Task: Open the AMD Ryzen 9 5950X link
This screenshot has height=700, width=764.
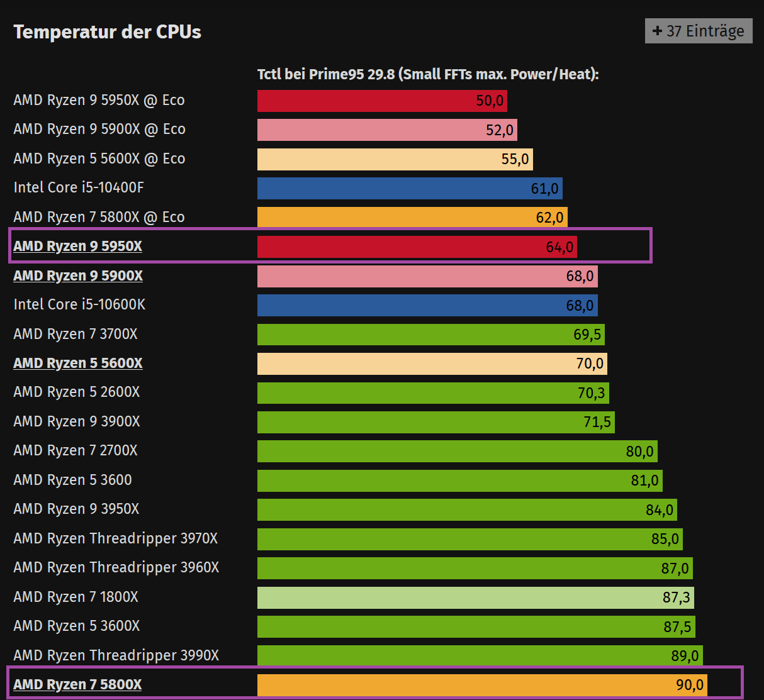Action: click(x=77, y=246)
